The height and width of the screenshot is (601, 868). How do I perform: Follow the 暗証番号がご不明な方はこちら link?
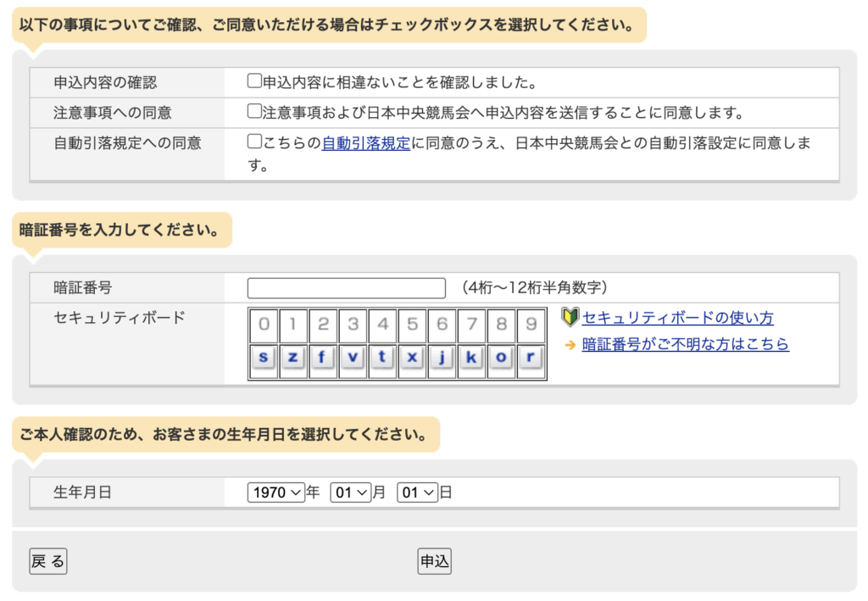point(685,344)
